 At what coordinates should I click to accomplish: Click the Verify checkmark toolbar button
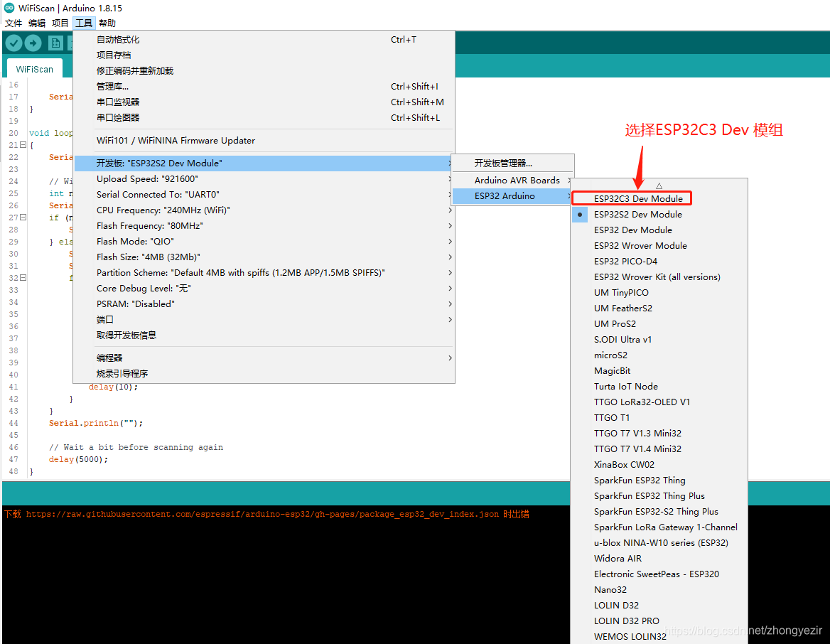[14, 43]
